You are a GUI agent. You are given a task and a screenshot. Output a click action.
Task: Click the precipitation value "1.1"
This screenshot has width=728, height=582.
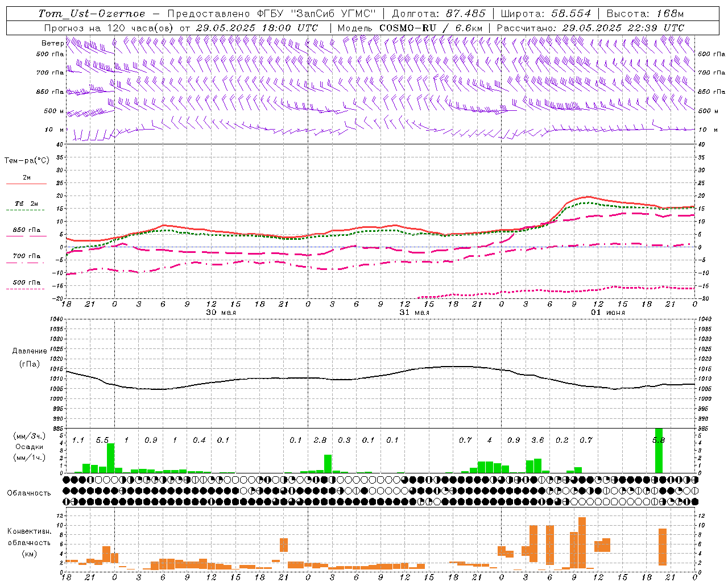78,440
